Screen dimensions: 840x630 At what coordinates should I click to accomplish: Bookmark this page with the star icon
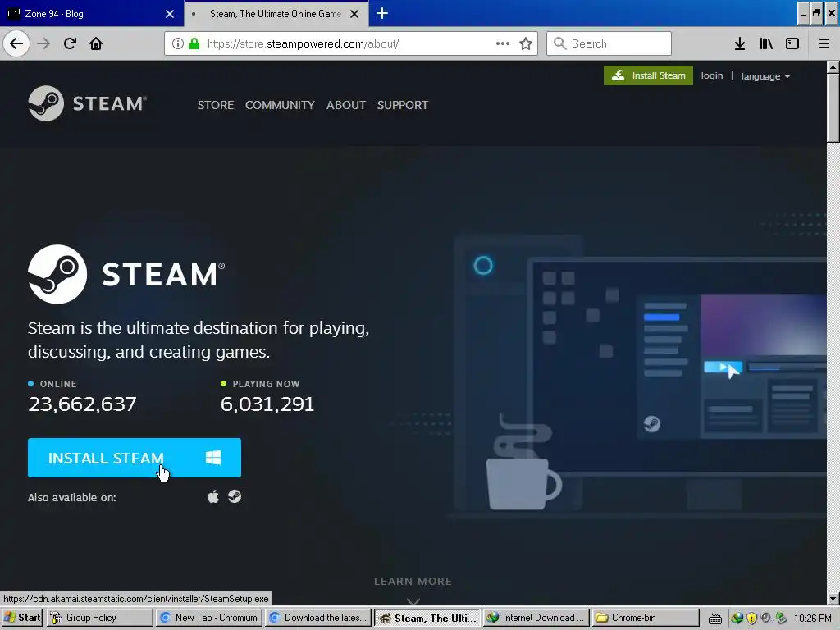coord(526,43)
